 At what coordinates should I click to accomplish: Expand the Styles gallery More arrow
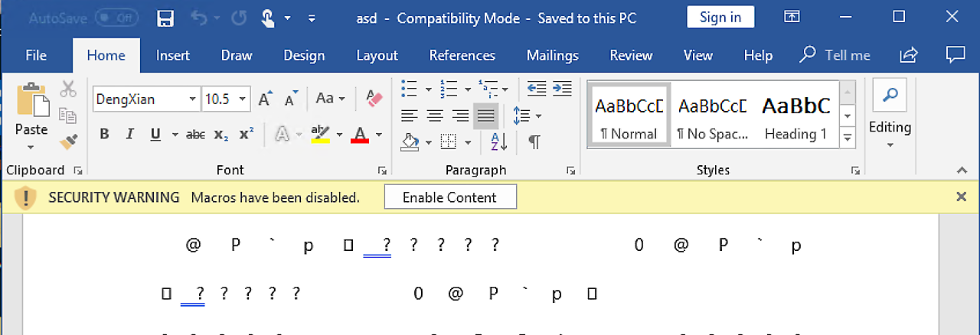pos(848,138)
